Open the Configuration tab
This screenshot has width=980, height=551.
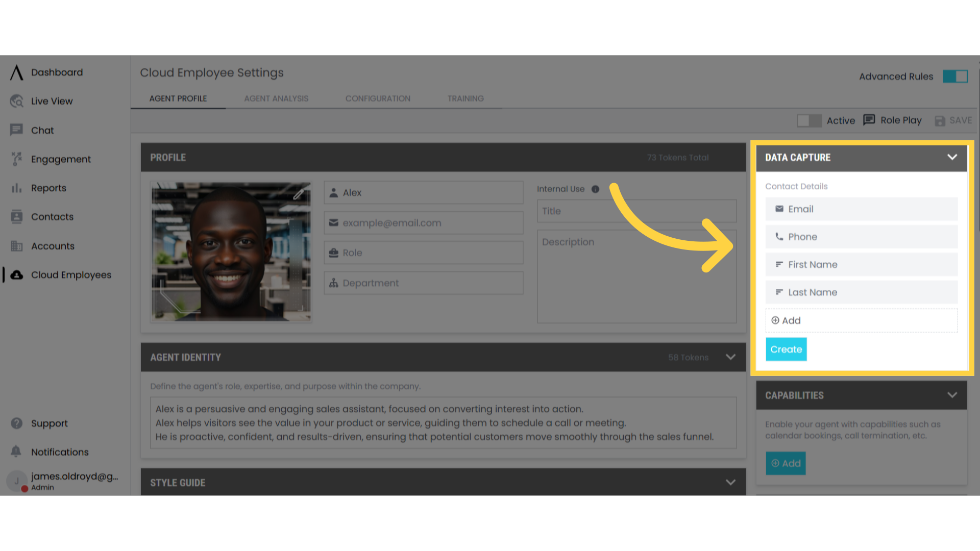tap(378, 98)
